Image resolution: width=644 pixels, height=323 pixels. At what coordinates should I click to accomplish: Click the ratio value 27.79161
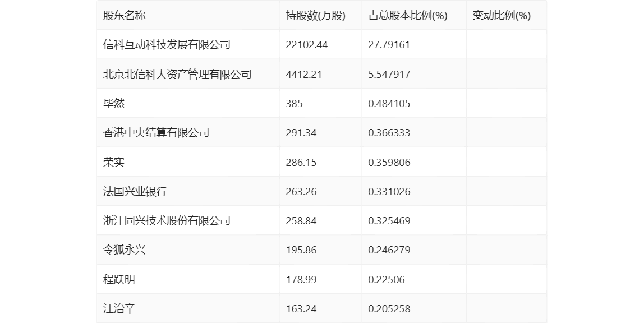pos(389,45)
